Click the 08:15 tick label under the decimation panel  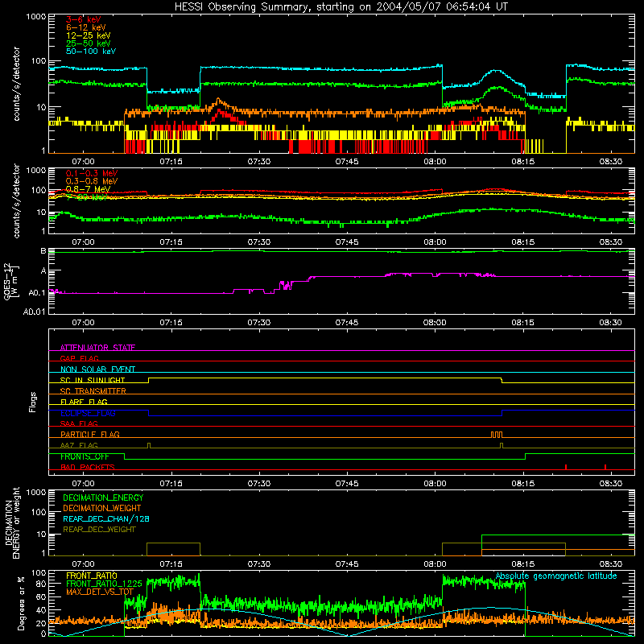click(522, 564)
